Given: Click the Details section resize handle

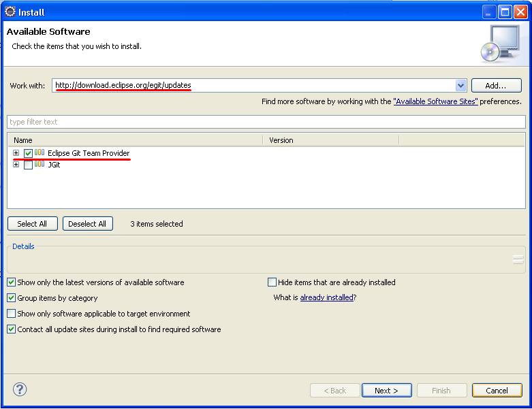Looking at the screenshot, I should [x=518, y=259].
